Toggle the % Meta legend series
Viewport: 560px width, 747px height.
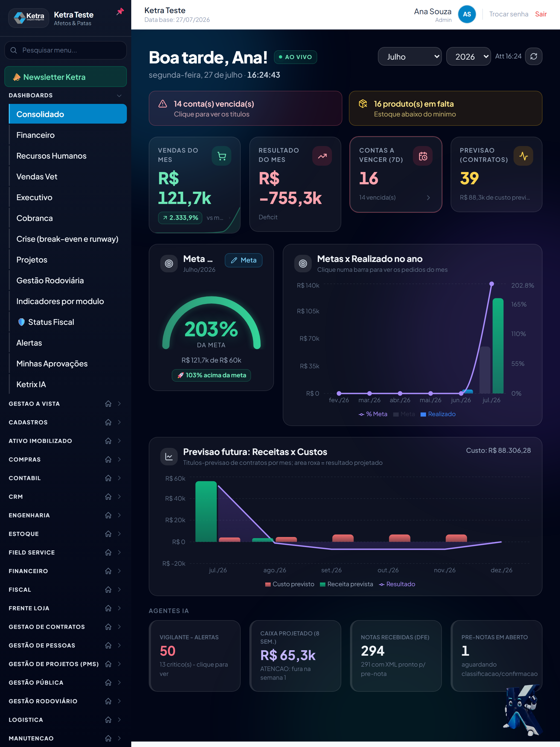(x=373, y=414)
